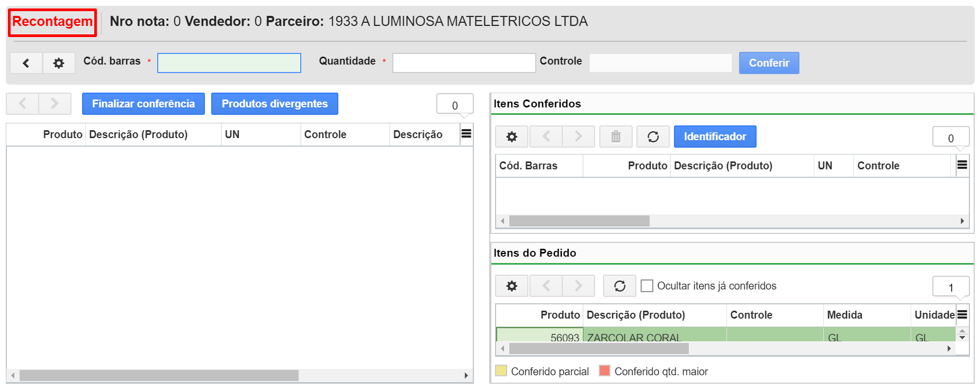Open column menu of Itens do Pedido grid
The height and width of the screenshot is (389, 980).
click(962, 314)
